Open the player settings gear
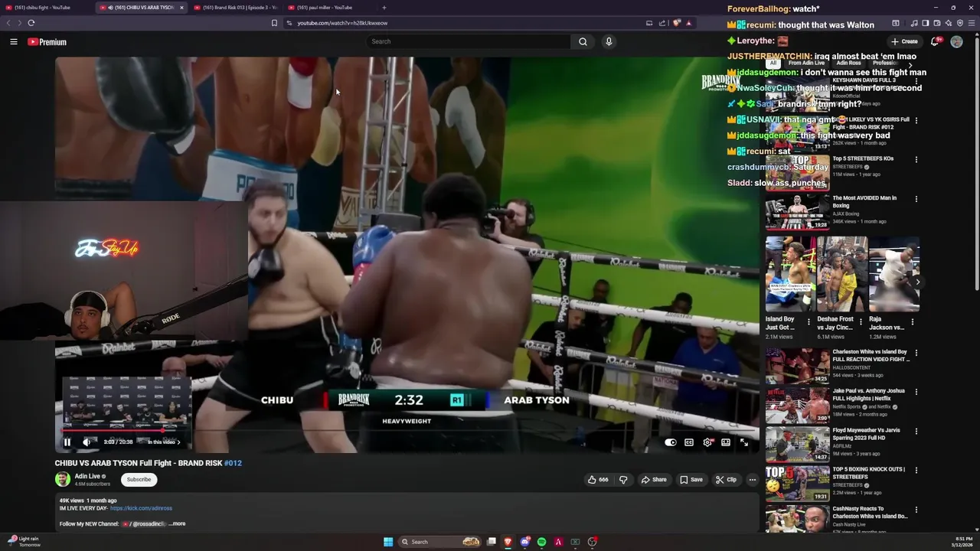 [707, 442]
